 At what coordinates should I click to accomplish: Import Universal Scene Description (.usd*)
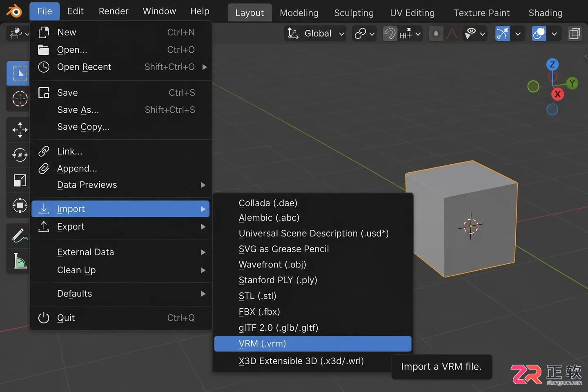[313, 234]
